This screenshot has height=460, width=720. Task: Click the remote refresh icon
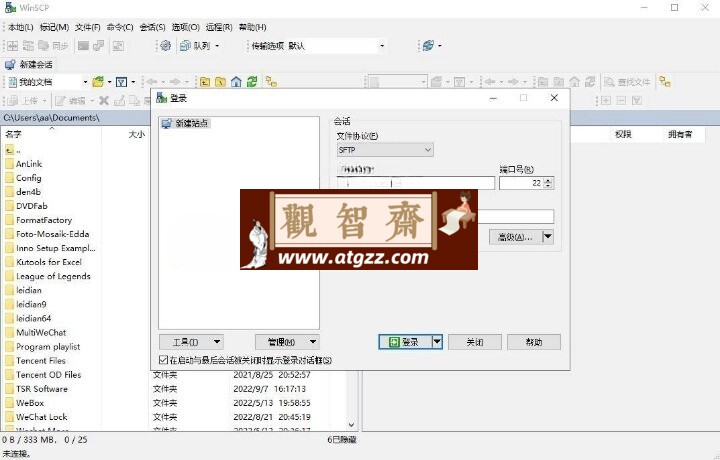click(590, 82)
